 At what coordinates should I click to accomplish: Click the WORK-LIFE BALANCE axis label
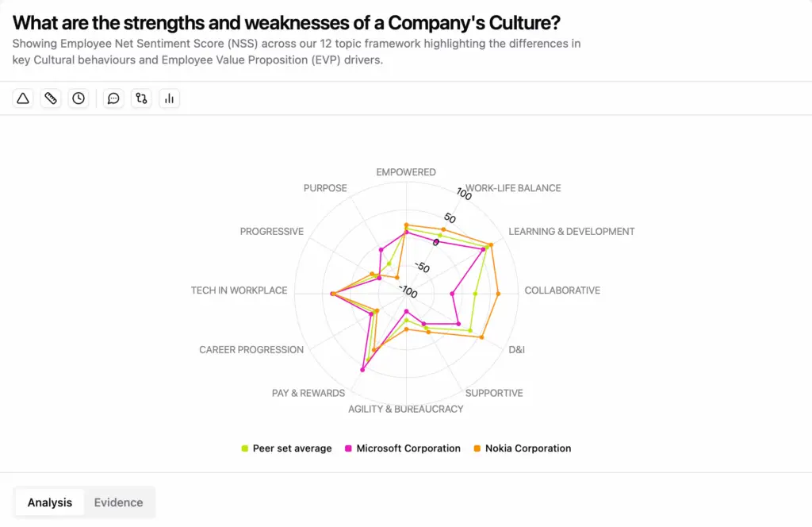(x=513, y=188)
